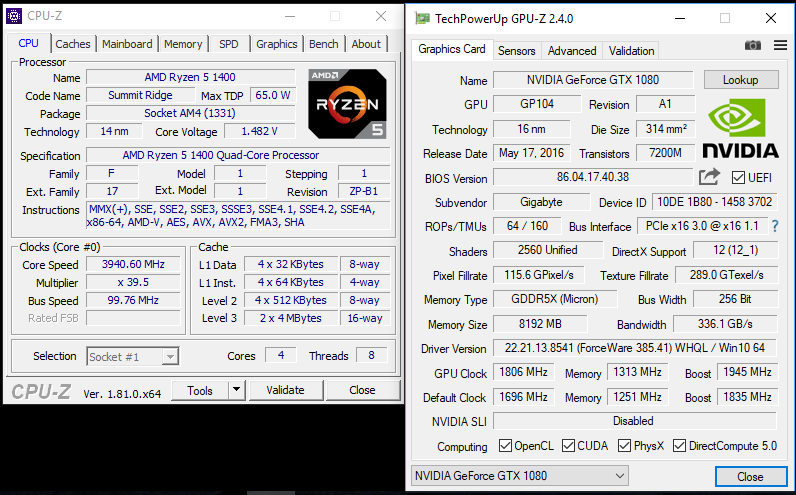This screenshot has height=495, width=796.
Task: Click the Bandwidth value 336.1 GB/s
Action: [x=725, y=324]
